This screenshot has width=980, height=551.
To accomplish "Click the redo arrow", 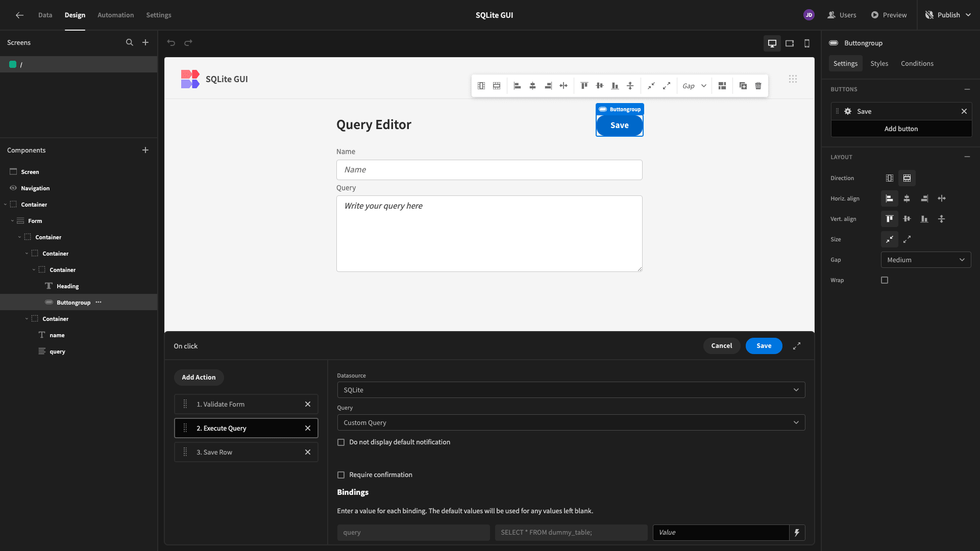I will 188,43.
